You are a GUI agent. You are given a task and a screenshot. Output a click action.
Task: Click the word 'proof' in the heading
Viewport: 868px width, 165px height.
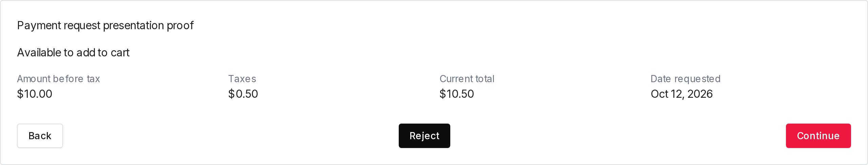(x=180, y=25)
